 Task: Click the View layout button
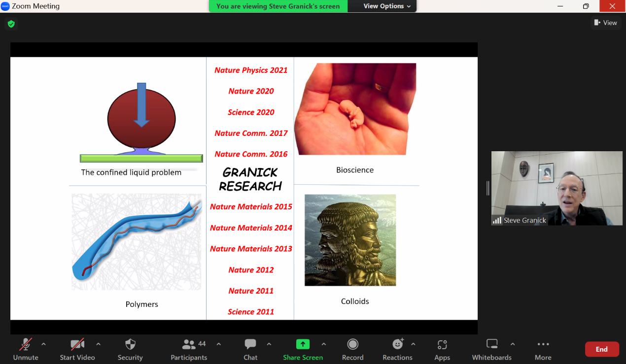tap(606, 23)
